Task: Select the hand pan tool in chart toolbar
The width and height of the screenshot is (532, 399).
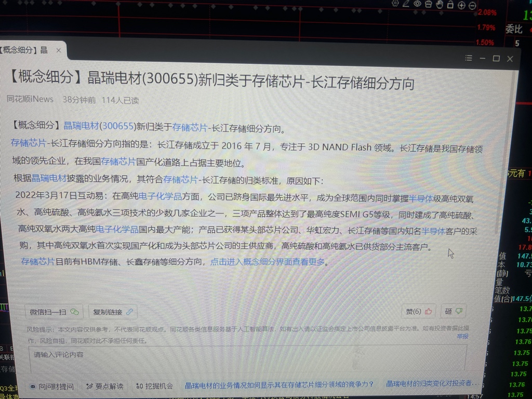Action: [x=440, y=4]
